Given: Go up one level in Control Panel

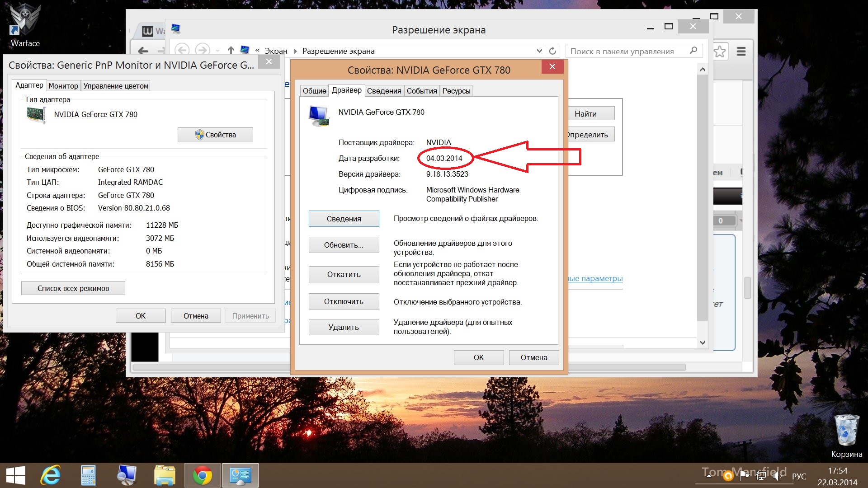Looking at the screenshot, I should [x=231, y=51].
